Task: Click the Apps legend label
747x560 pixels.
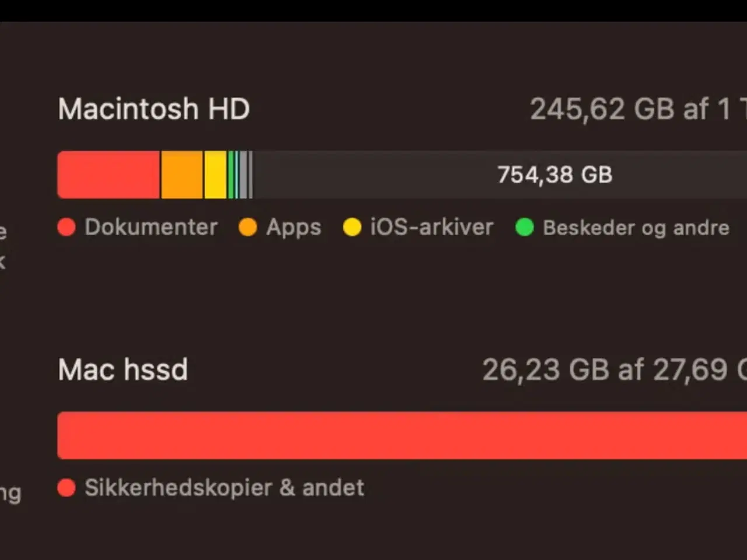Action: pos(294,228)
